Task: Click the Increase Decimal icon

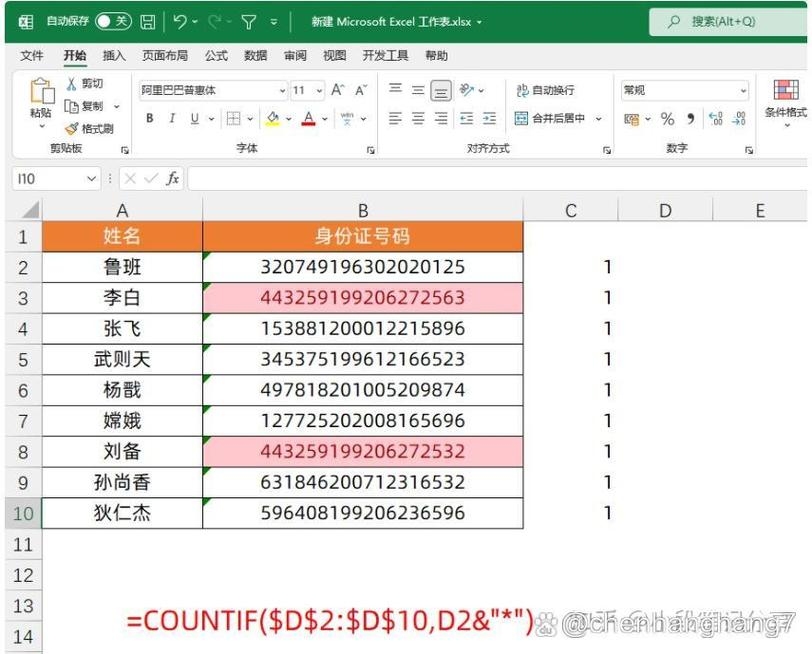Action: click(x=717, y=118)
